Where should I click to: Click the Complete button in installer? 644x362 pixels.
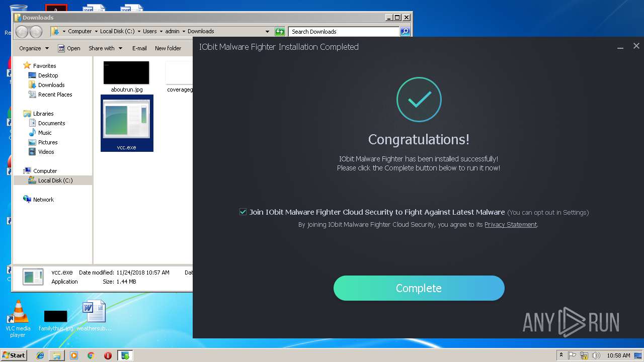pos(419,288)
